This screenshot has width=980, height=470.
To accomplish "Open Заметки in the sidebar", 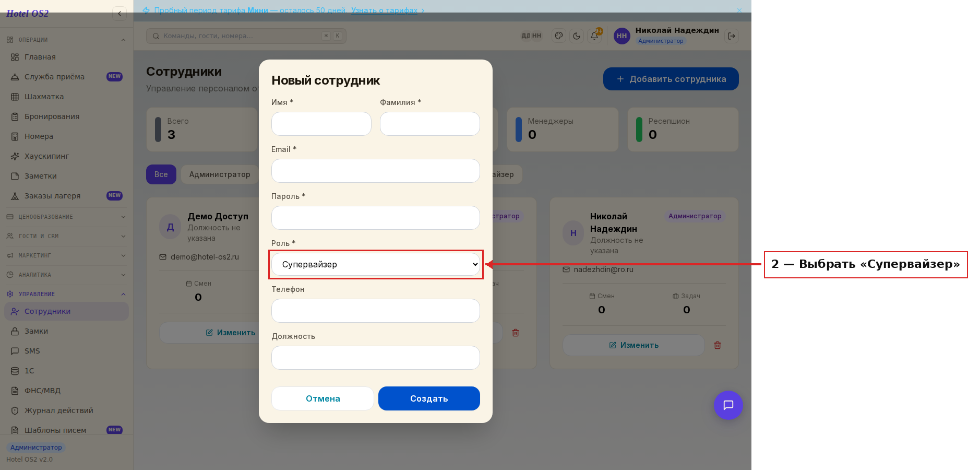I will tap(66, 176).
